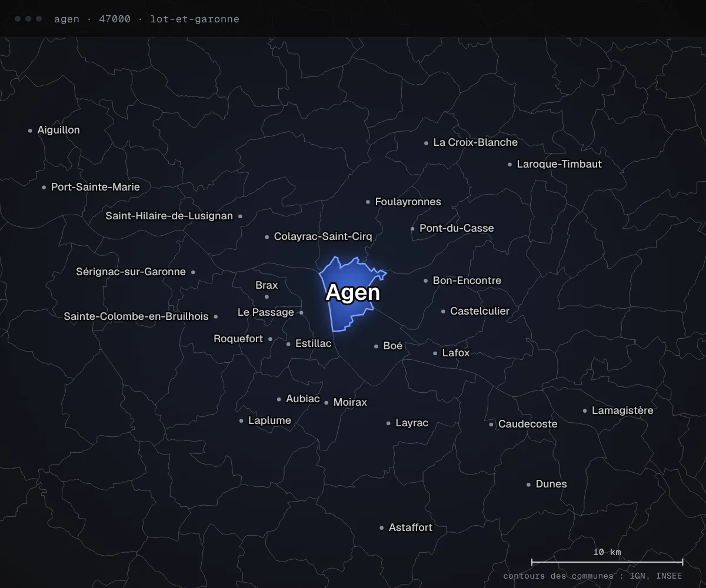Viewport: 706px width, 588px height.
Task: Select the Lafox town label
Action: point(456,353)
